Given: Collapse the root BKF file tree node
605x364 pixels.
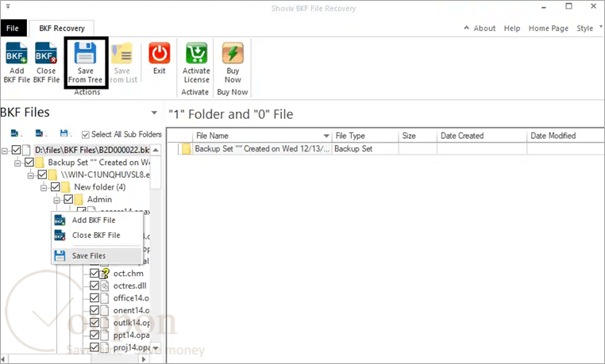Looking at the screenshot, I should 5,150.
